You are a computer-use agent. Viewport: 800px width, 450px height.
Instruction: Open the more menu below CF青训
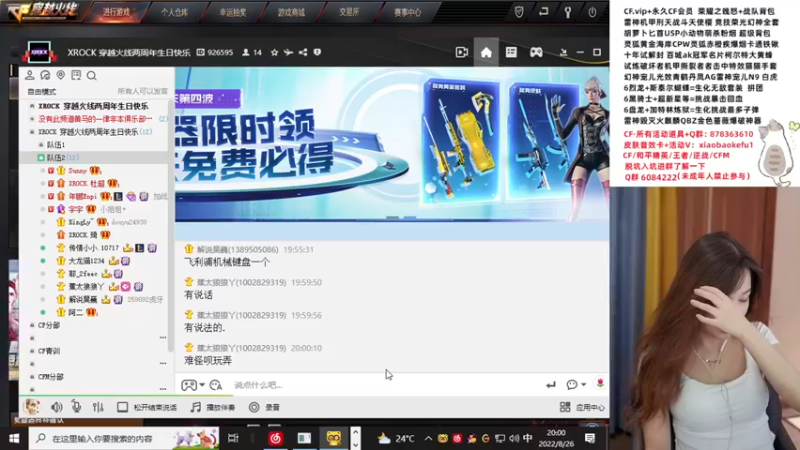click(163, 363)
